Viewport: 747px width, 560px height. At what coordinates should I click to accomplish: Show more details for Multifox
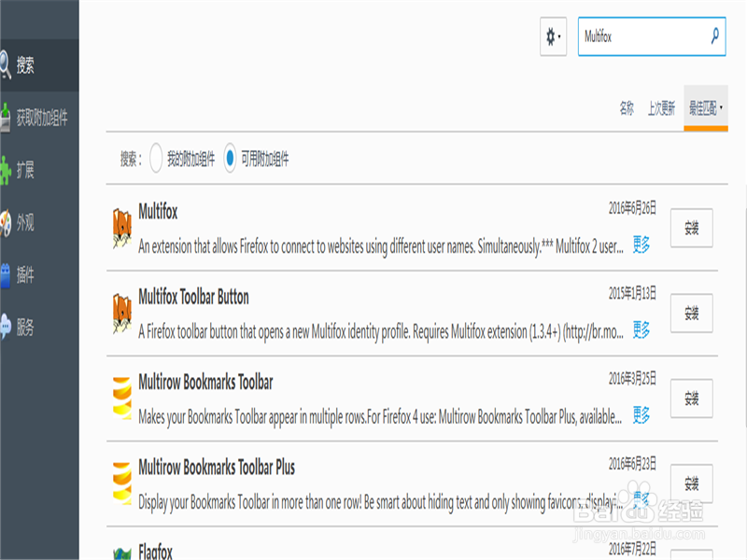tap(641, 245)
